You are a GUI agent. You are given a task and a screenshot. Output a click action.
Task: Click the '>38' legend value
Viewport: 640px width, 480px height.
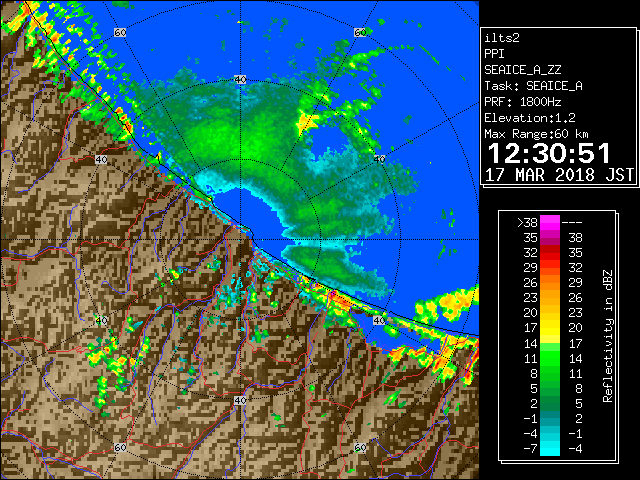(527, 223)
